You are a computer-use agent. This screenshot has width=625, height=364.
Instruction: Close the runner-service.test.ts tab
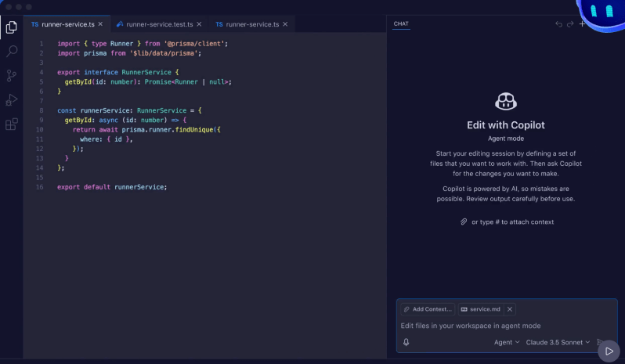click(x=200, y=24)
